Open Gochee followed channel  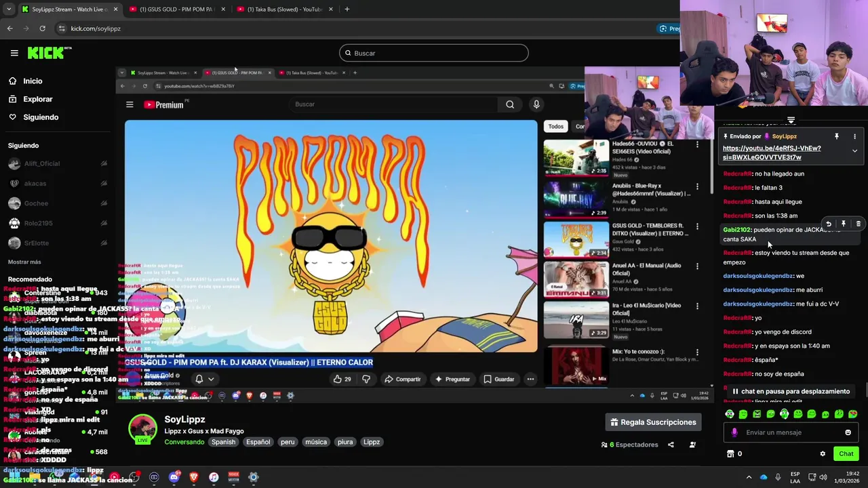point(36,203)
